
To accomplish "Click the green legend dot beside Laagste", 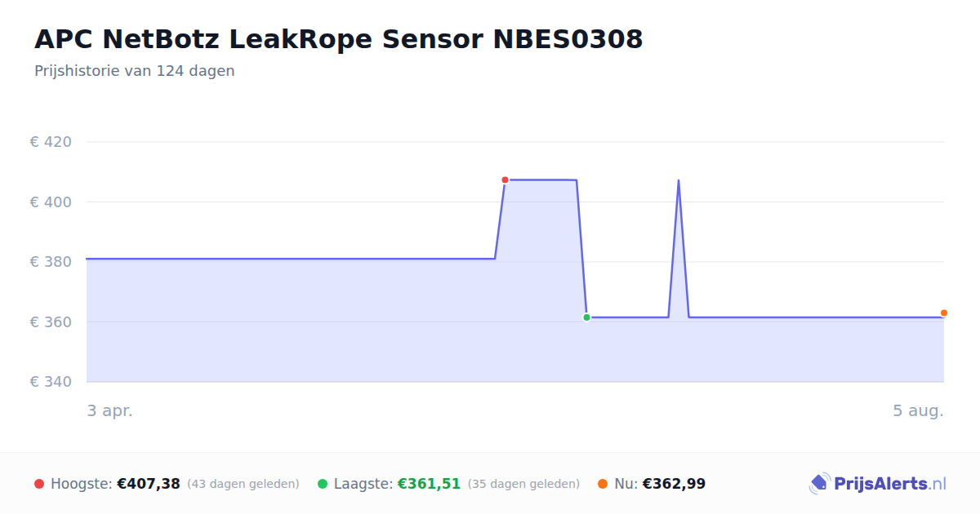I will 323,484.
